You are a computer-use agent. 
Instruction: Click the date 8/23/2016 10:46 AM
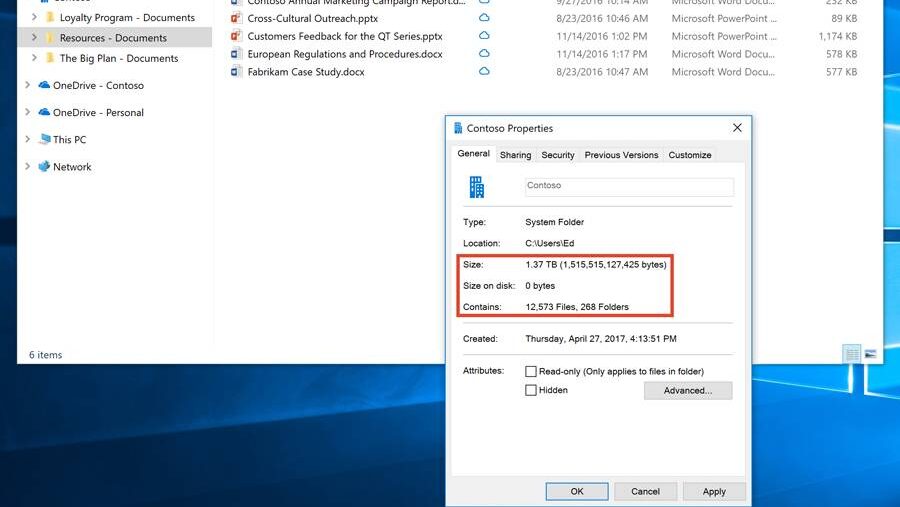(x=602, y=18)
